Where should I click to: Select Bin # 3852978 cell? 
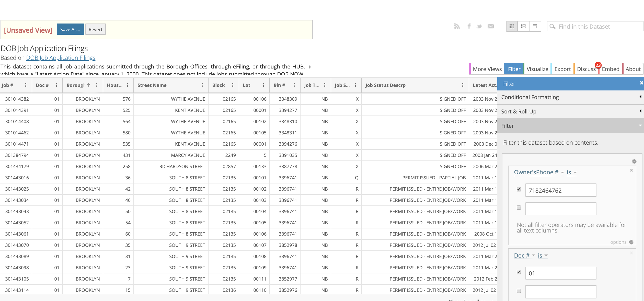[285, 245]
